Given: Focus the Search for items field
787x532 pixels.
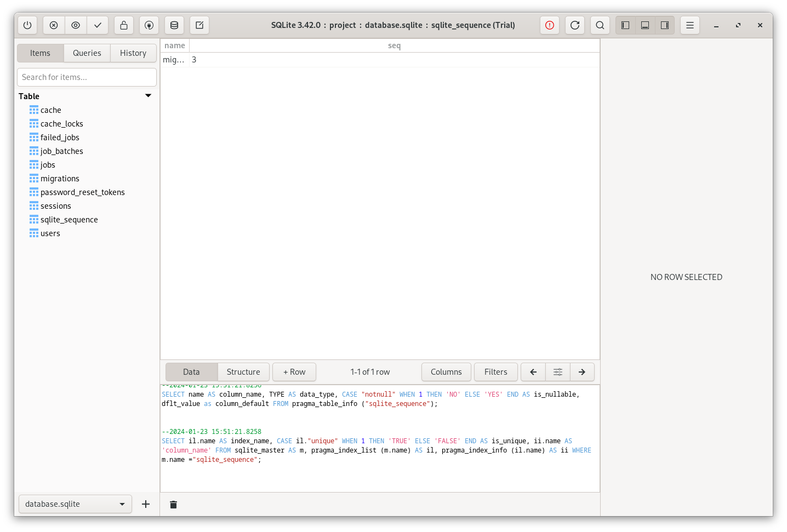Looking at the screenshot, I should click(87, 77).
